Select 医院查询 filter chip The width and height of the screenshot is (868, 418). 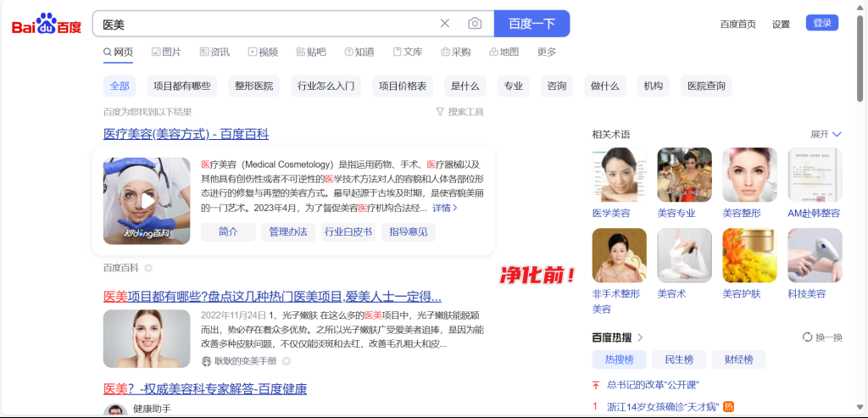coord(706,86)
